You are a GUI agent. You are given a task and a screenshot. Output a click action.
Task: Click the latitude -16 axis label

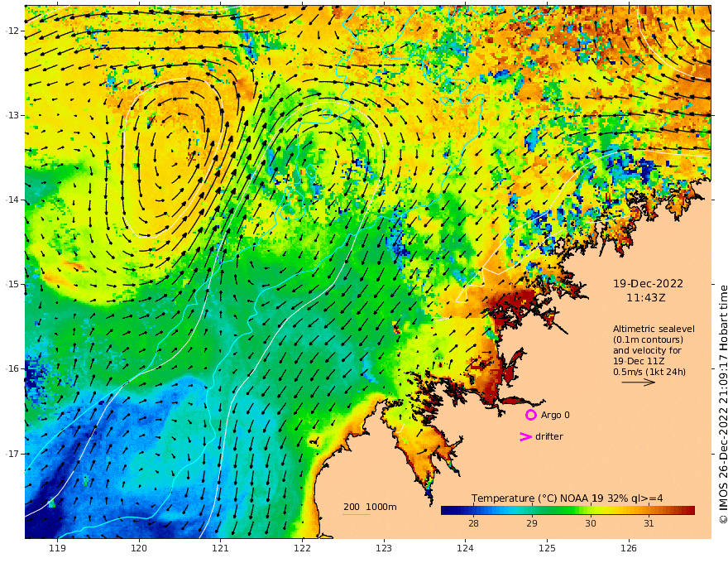pos(12,368)
